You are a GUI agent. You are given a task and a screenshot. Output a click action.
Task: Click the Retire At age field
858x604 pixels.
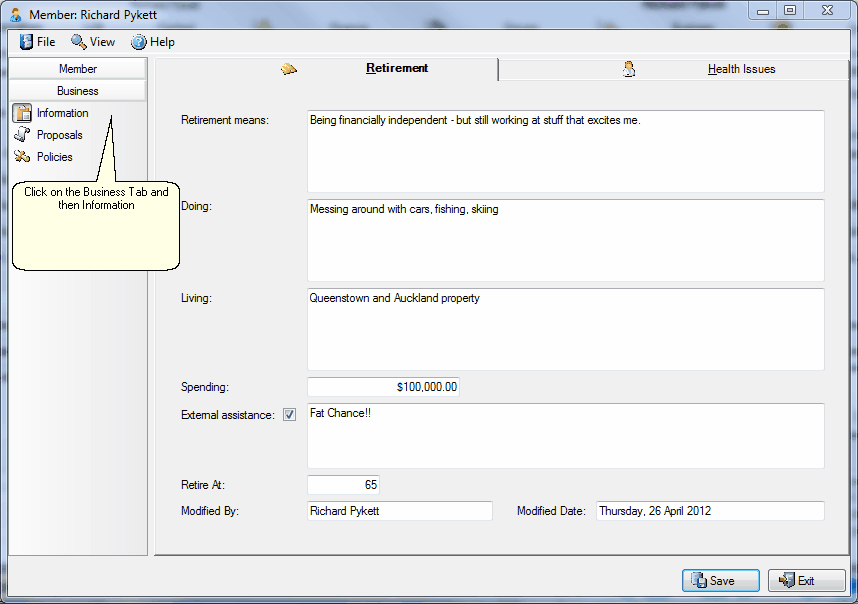click(x=343, y=485)
